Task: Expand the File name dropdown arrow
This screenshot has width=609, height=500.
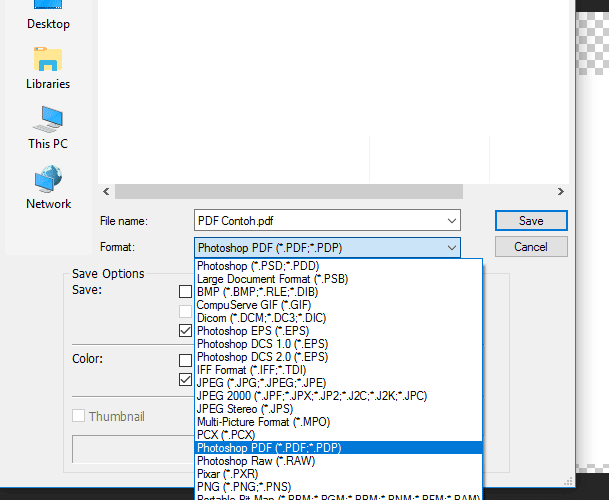Action: [x=451, y=221]
